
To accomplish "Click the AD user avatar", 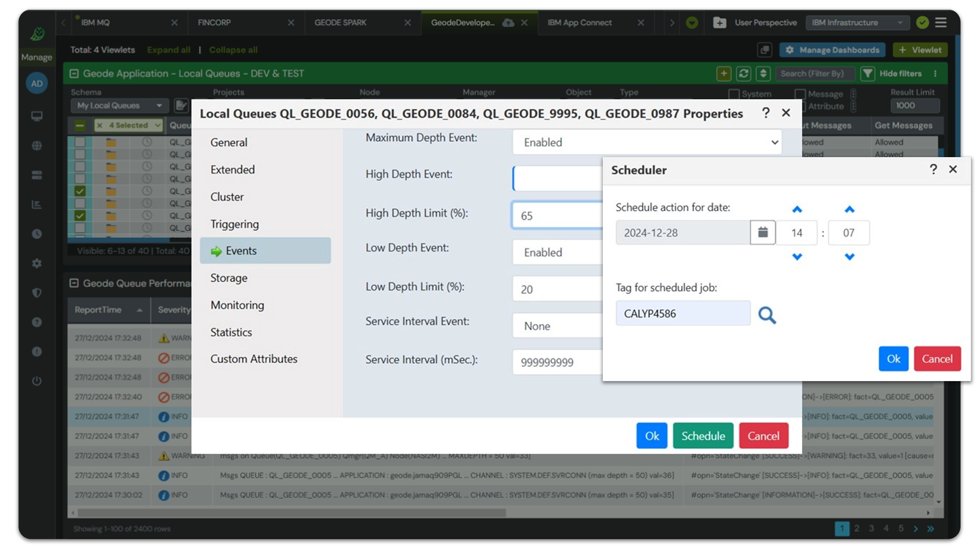I will tap(37, 83).
